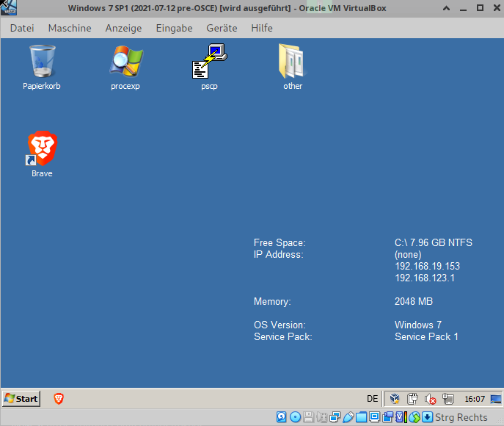The image size is (504, 426).
Task: Click the 192.168.123.1 IP address text
Action: [x=425, y=278]
